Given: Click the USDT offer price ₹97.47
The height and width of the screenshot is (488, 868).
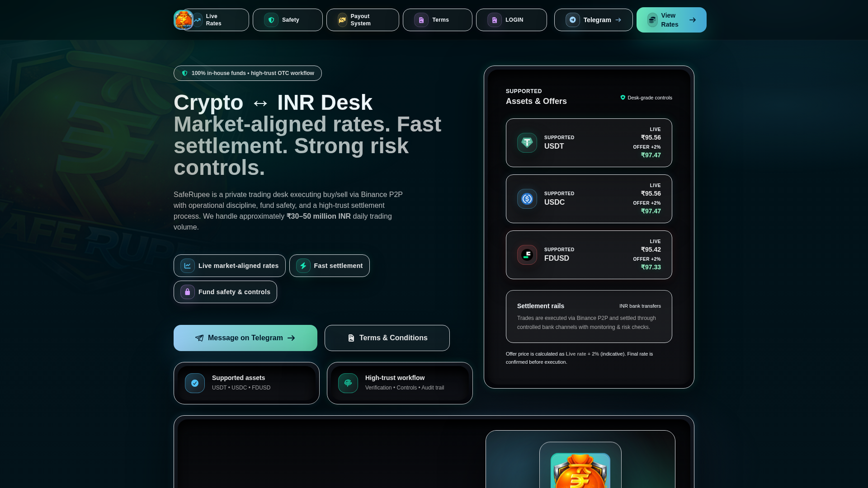Looking at the screenshot, I should click(x=651, y=155).
